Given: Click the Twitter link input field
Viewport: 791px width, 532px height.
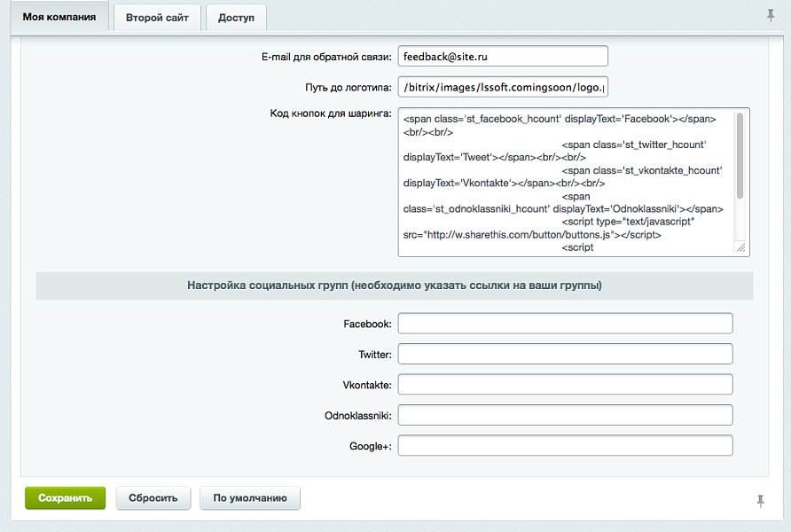Looking at the screenshot, I should (x=565, y=355).
